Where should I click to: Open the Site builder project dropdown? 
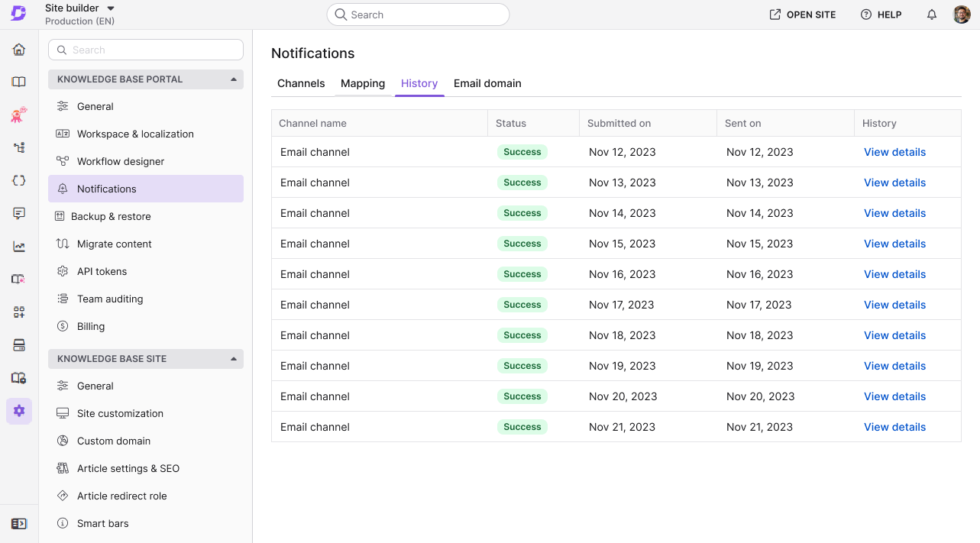point(80,8)
